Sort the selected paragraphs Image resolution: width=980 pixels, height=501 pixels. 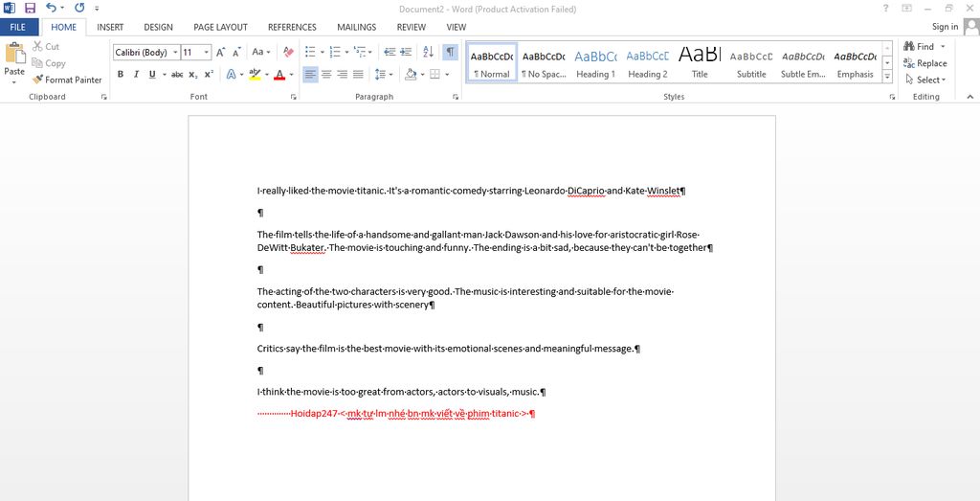tap(428, 53)
